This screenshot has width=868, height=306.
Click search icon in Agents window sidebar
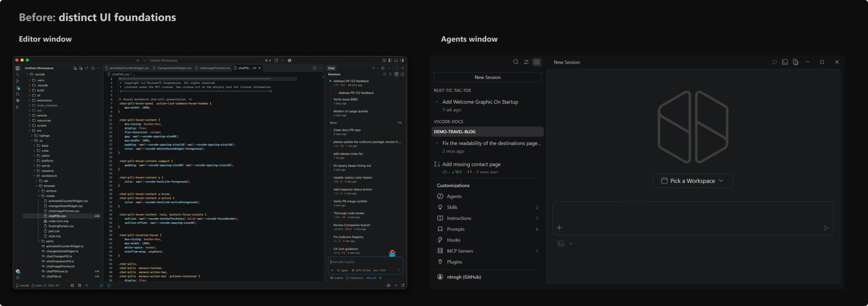point(516,62)
